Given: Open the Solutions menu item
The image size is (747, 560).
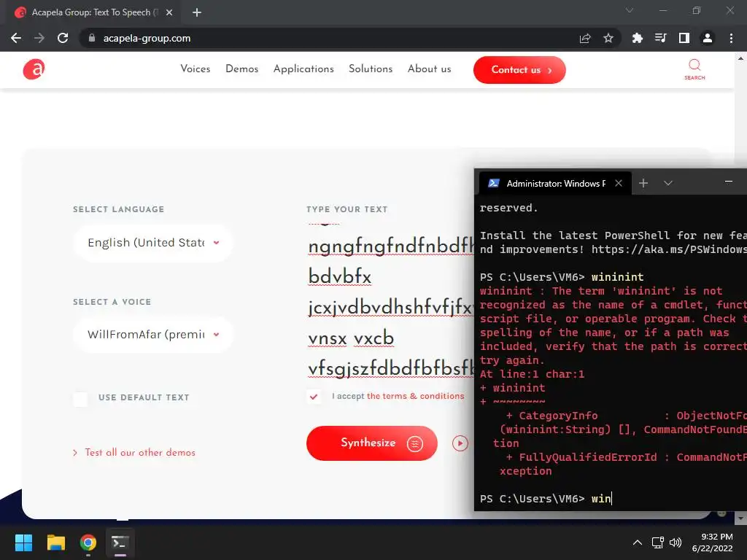Looking at the screenshot, I should [x=371, y=69].
